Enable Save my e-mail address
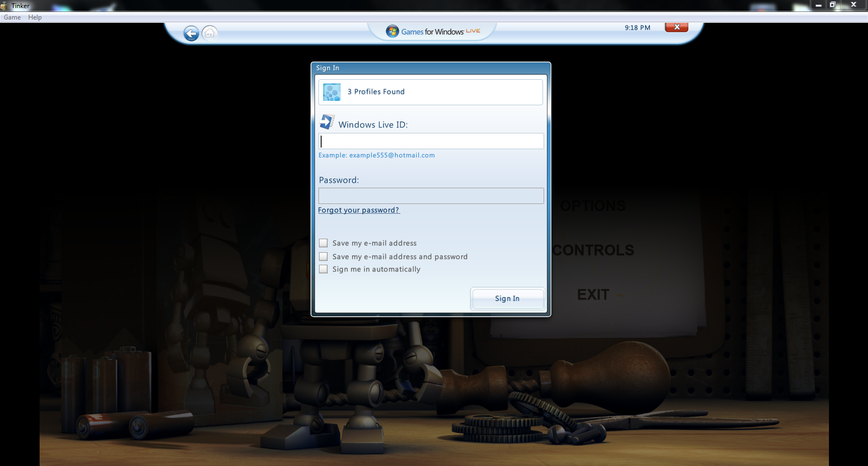 323,243
